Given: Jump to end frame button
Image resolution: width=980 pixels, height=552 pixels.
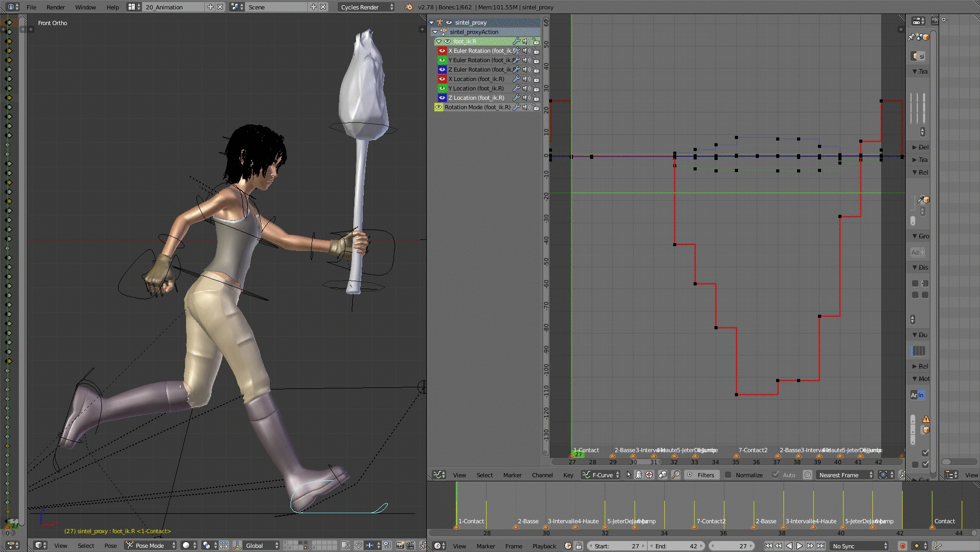Looking at the screenshot, I should (821, 546).
